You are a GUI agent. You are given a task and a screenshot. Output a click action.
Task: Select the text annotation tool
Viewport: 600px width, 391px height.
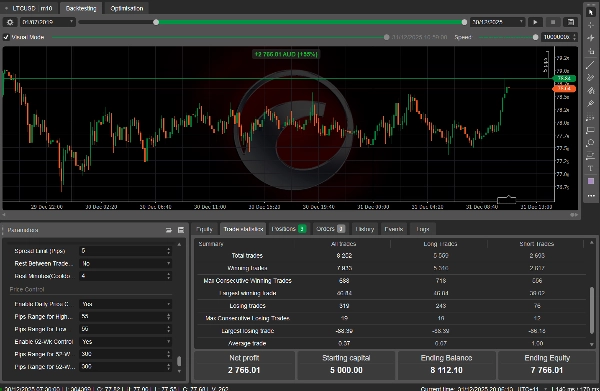[591, 168]
